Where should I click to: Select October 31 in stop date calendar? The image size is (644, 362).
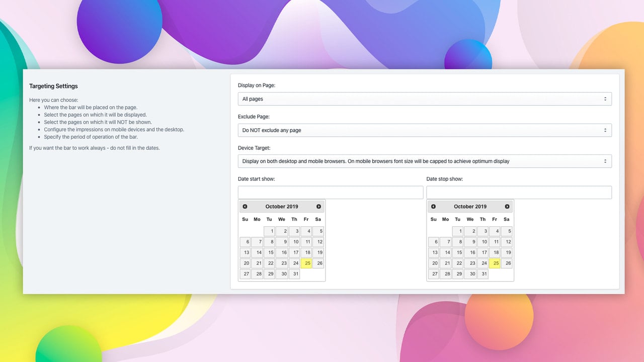click(x=482, y=274)
